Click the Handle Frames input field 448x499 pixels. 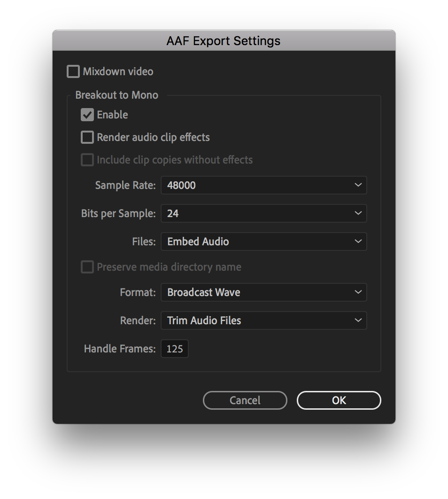(x=175, y=349)
